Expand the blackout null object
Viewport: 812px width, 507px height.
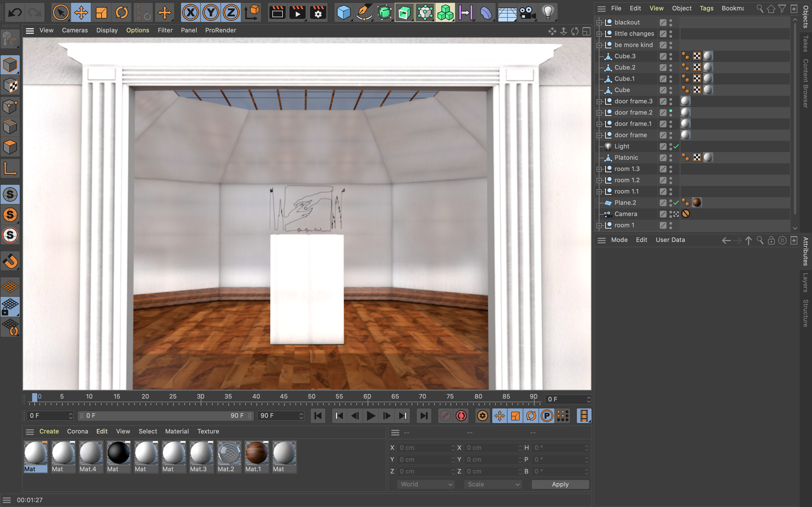pyautogui.click(x=599, y=23)
